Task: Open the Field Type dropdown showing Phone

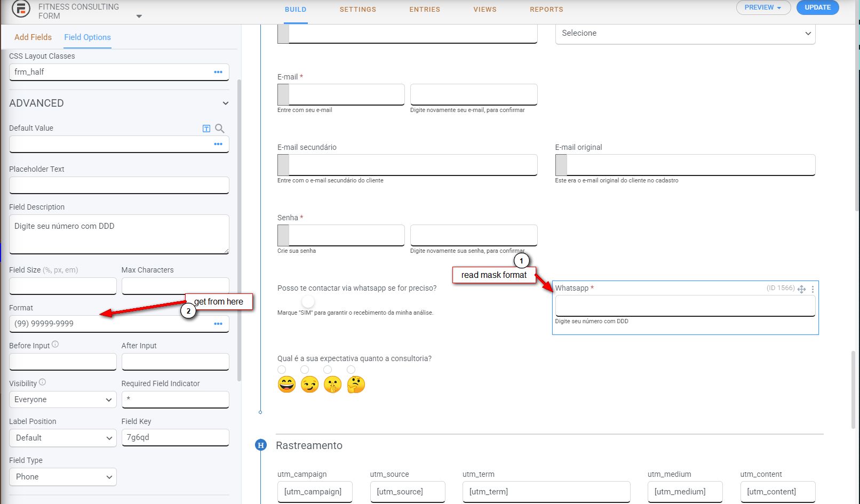Action: [x=63, y=477]
